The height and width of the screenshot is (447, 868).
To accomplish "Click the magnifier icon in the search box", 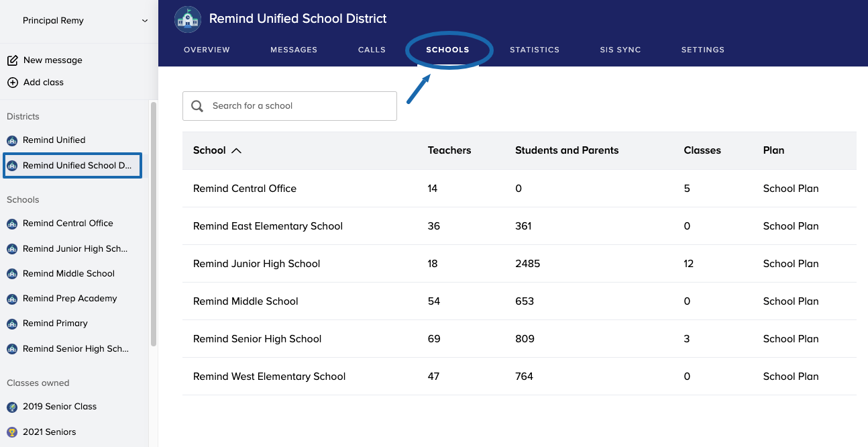I will [197, 106].
